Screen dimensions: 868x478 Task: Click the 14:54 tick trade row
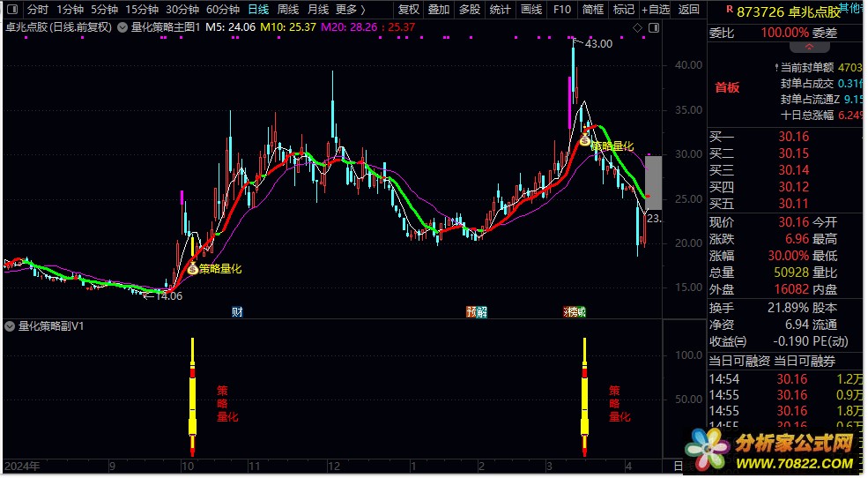[785, 379]
